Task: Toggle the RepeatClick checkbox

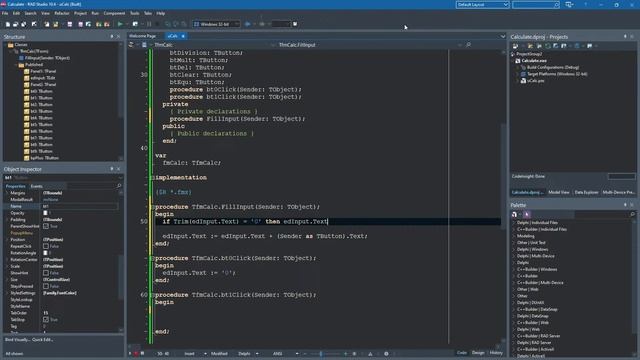Action: 46,246
